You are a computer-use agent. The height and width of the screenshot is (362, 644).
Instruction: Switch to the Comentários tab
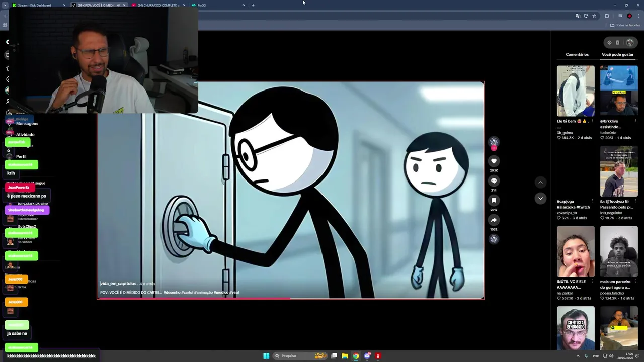coord(577,54)
